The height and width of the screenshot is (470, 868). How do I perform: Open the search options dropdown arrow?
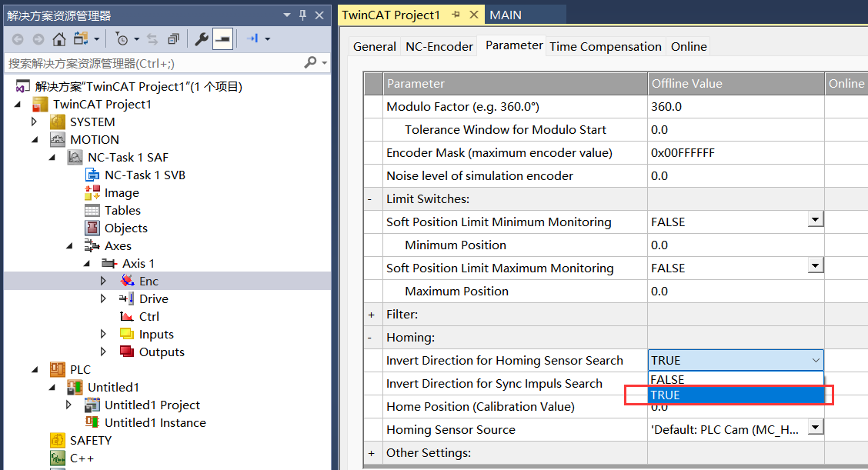[325, 63]
